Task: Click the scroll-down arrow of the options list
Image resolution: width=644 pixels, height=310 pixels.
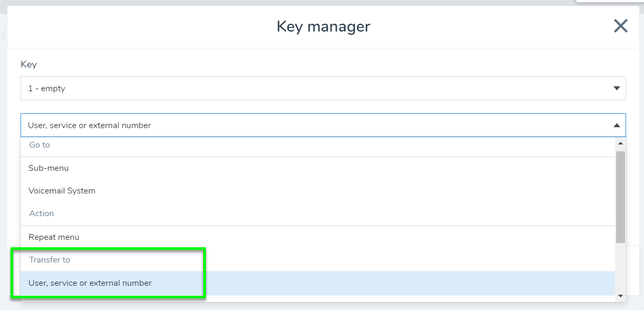Action: 620,296
